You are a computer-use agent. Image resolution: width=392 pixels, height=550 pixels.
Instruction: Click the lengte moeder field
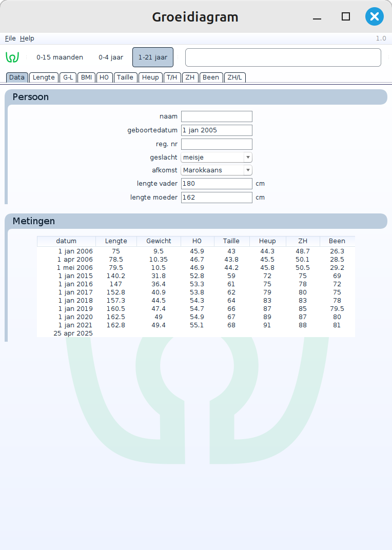(x=217, y=198)
